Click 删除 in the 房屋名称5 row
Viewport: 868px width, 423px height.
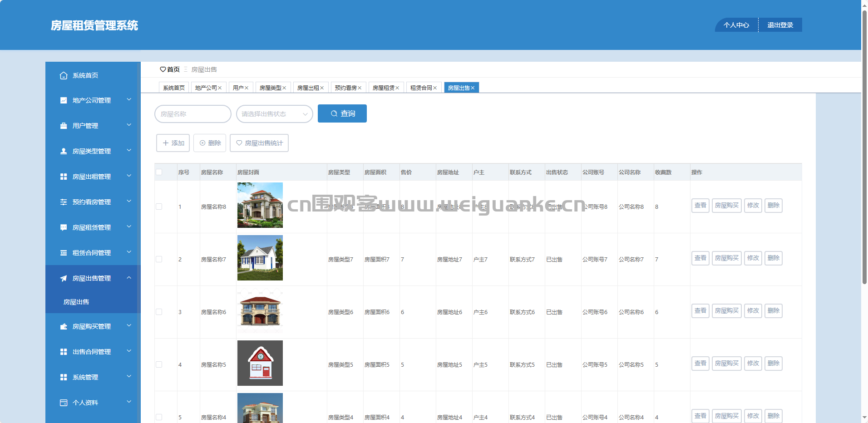(774, 364)
